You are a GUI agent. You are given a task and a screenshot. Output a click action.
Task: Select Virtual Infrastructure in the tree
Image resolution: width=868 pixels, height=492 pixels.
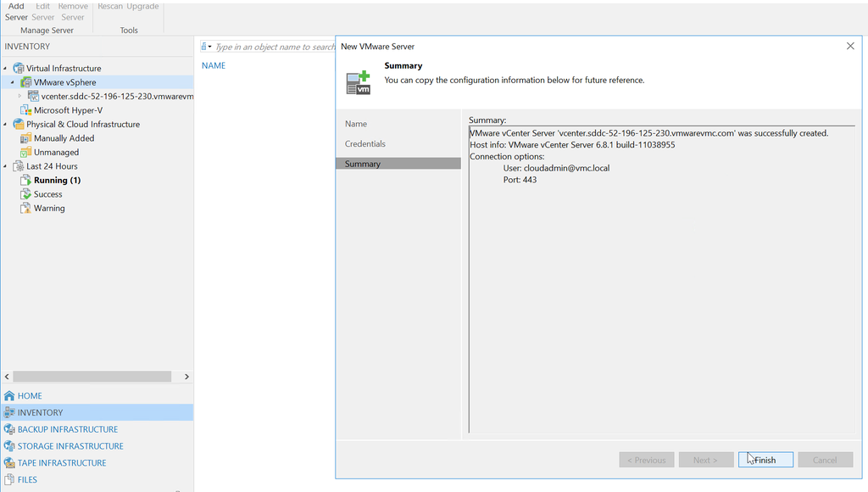[x=64, y=68]
